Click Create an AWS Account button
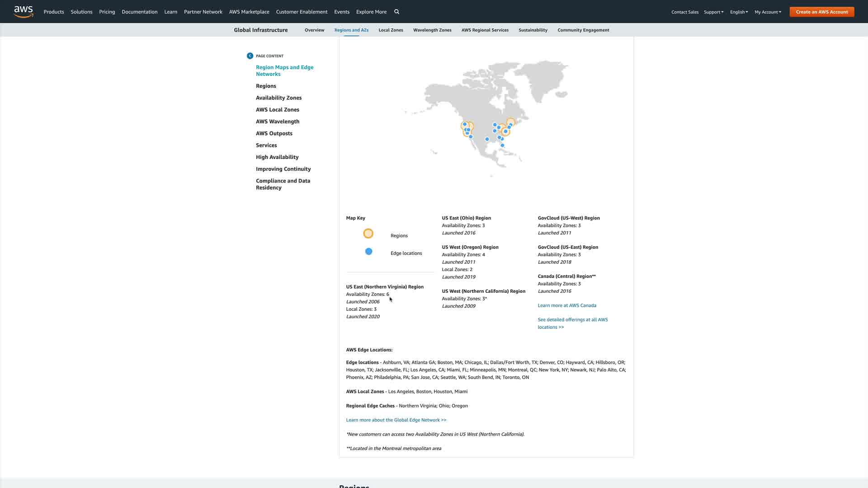 pyautogui.click(x=821, y=12)
